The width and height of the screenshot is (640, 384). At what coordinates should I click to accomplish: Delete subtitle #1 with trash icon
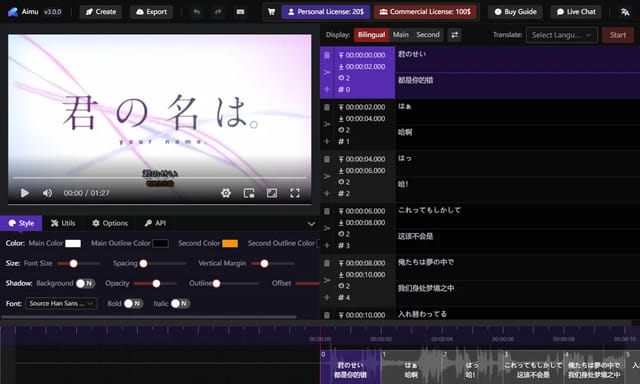tap(327, 107)
